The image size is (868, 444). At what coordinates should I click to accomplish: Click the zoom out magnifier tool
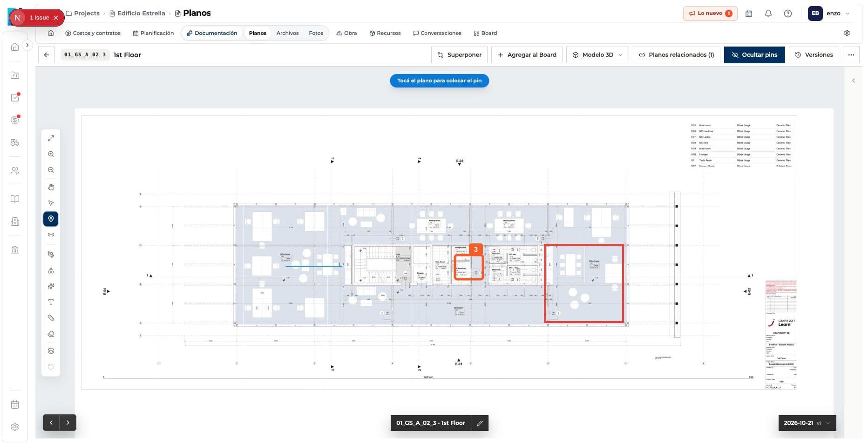pos(51,170)
